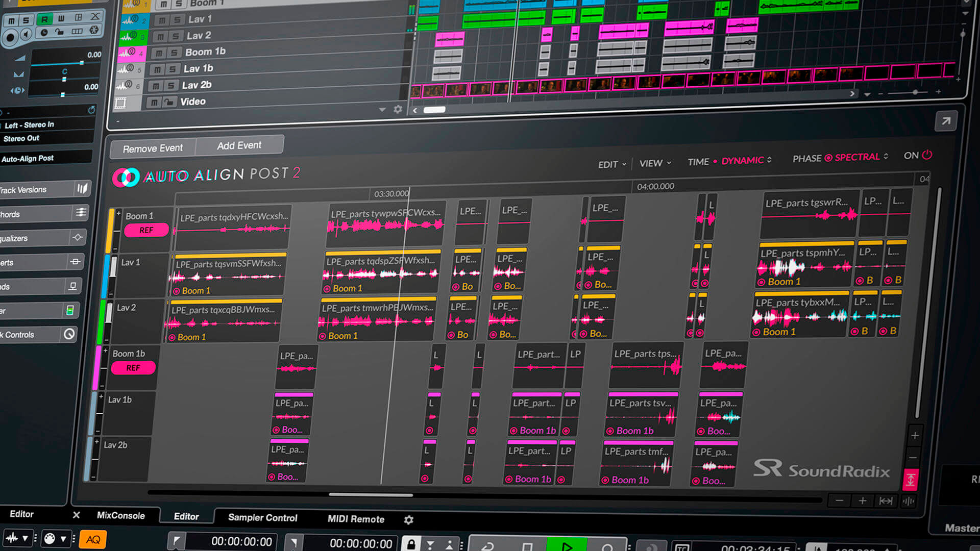Screen dimensions: 980x551
Task: Open the EDIT dropdown in Auto-Align Post 2
Action: [611, 164]
